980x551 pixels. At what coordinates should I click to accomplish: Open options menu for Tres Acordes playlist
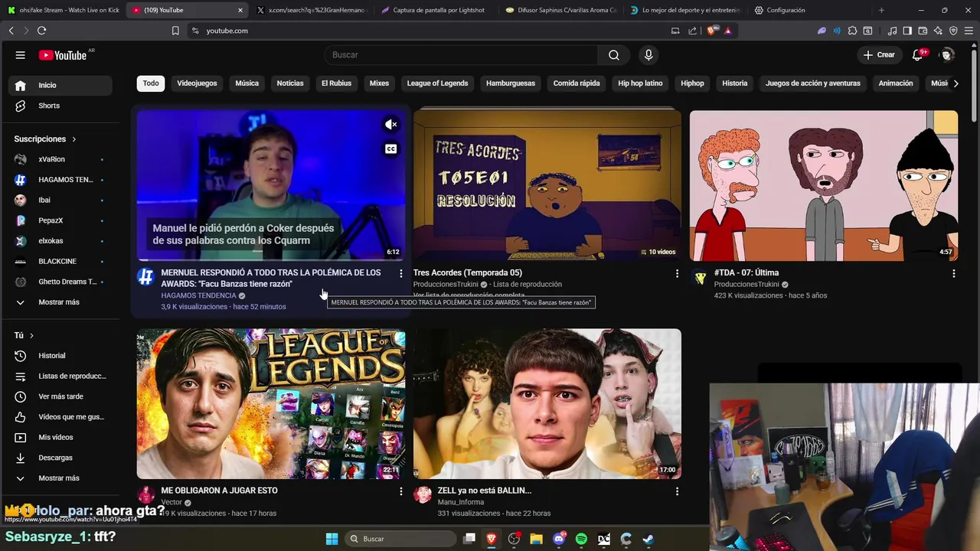(677, 273)
